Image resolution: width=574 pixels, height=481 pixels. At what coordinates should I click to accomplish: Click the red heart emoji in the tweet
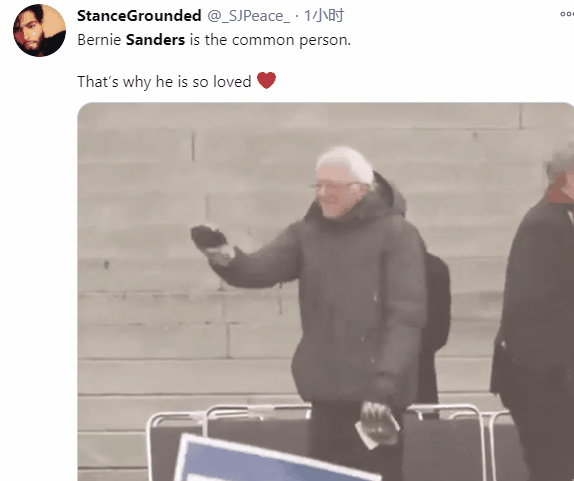coord(266,80)
